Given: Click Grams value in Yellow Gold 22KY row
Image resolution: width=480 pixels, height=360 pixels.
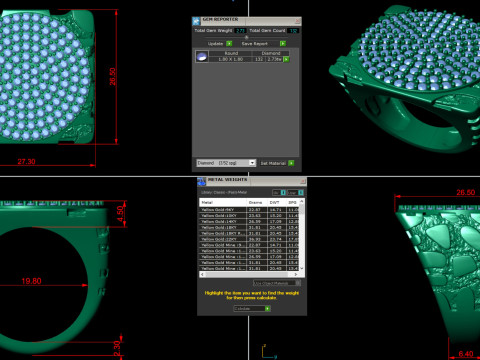Looking at the screenshot, I should pyautogui.click(x=255, y=239).
